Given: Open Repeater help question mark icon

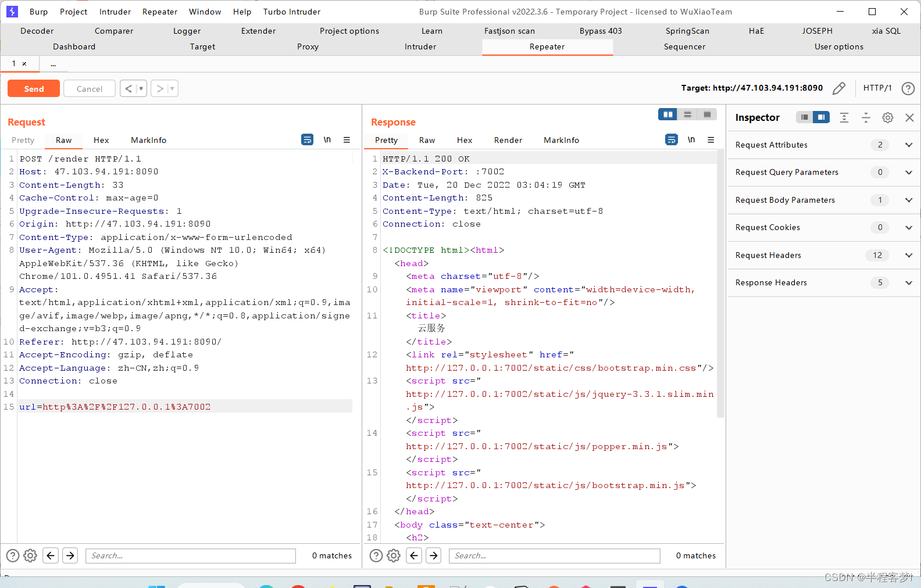Looking at the screenshot, I should 908,88.
